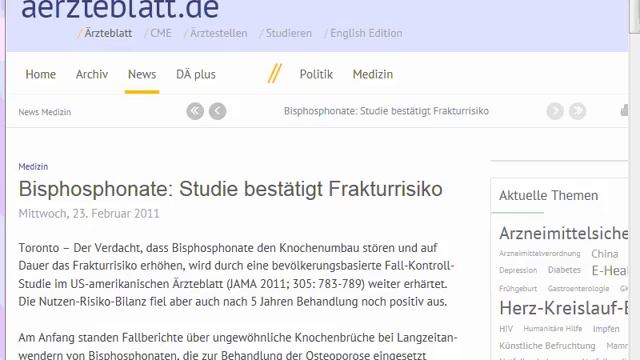Click Medizin category label above headline
640x360 pixels.
pos(33,167)
